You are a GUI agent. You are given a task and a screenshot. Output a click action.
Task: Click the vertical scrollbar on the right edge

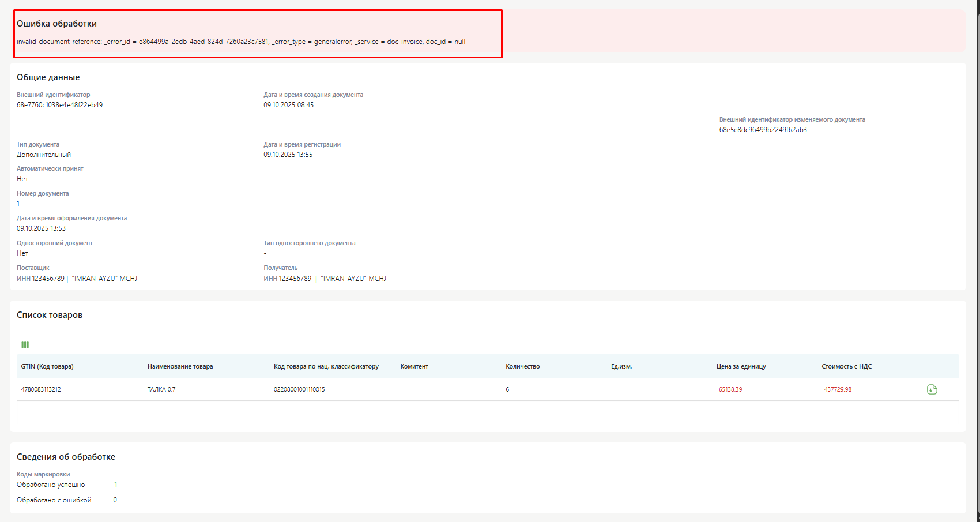pos(978,260)
